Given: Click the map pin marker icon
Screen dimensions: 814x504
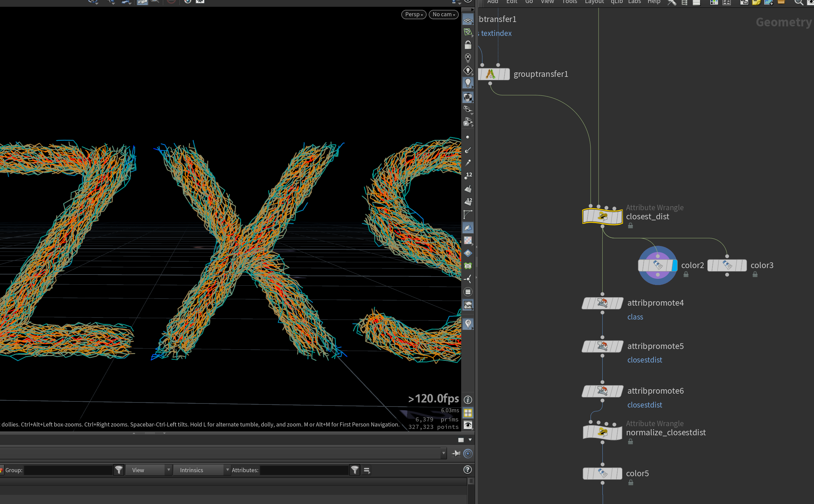Looking at the screenshot, I should [x=468, y=324].
